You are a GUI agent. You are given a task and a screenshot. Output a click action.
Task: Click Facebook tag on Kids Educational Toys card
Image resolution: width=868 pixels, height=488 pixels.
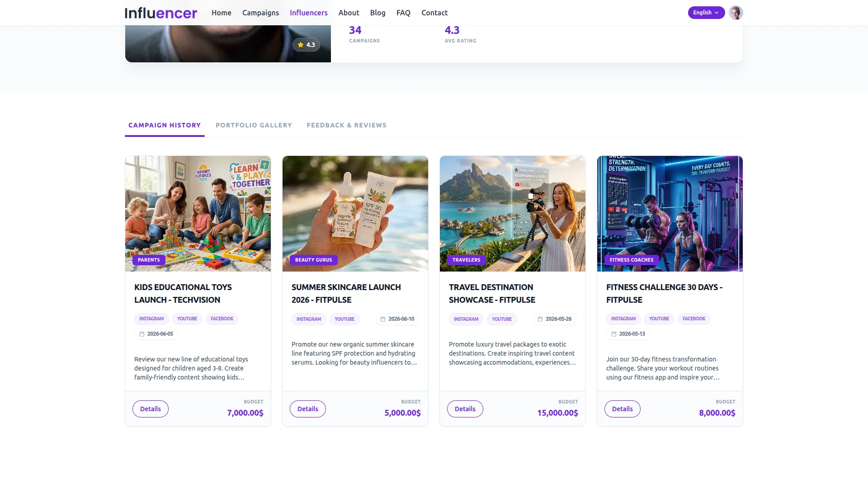(x=222, y=319)
